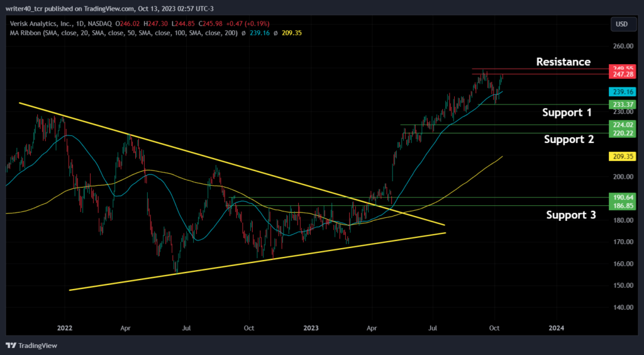The height and width of the screenshot is (355, 644).
Task: Click the green 186.85 price tag
Action: coord(621,206)
